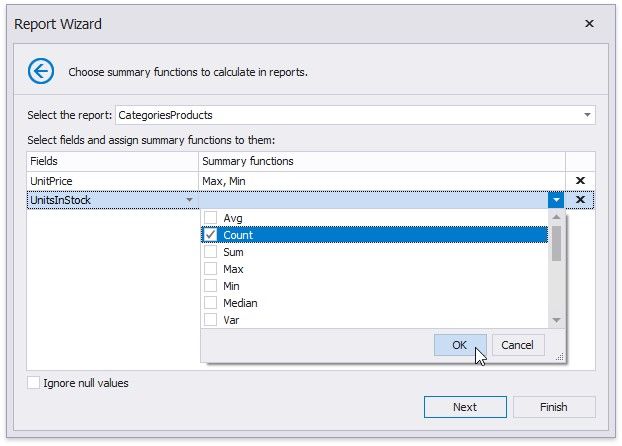Tick the Max function checkbox
Viewport: 622px width, 446px height.
click(x=211, y=269)
